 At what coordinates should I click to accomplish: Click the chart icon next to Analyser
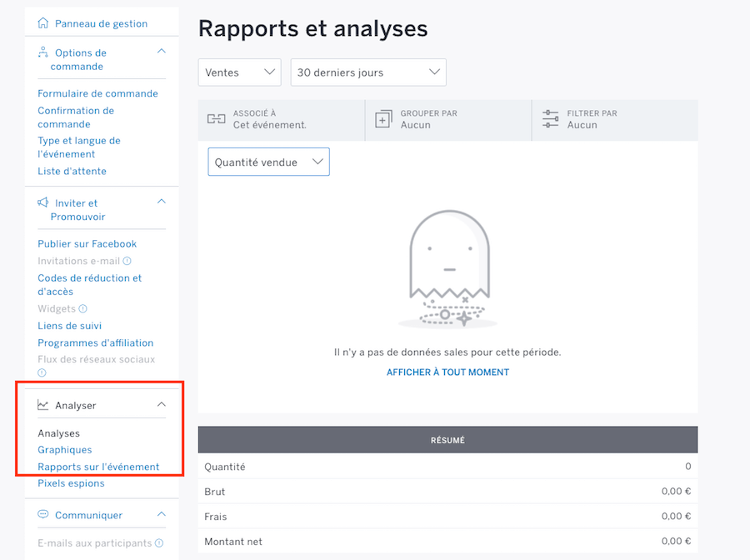pyautogui.click(x=43, y=405)
